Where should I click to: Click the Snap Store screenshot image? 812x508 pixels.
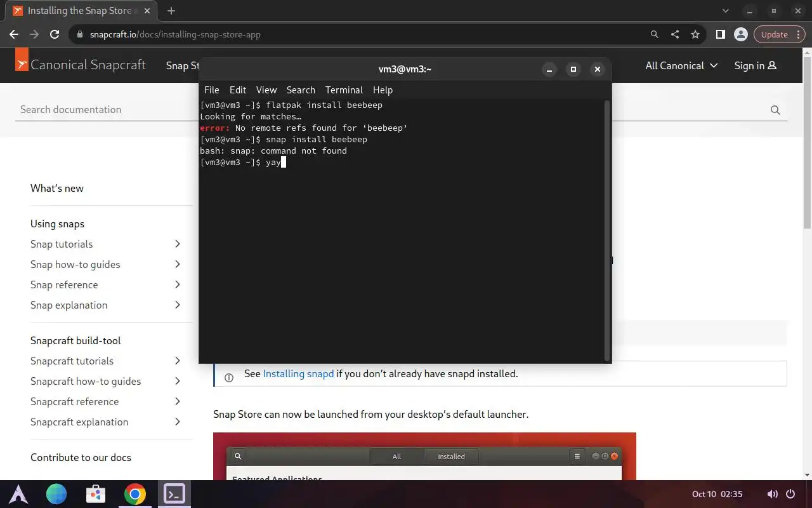coord(424,456)
